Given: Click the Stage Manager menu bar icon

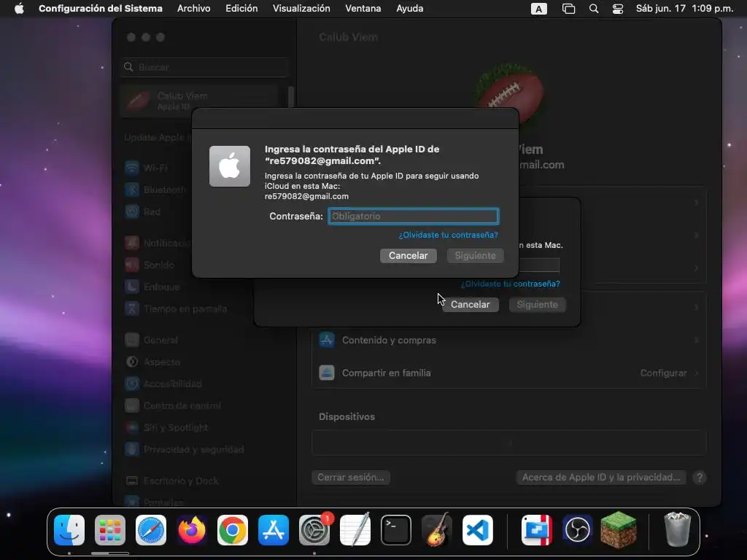Looking at the screenshot, I should [568, 9].
